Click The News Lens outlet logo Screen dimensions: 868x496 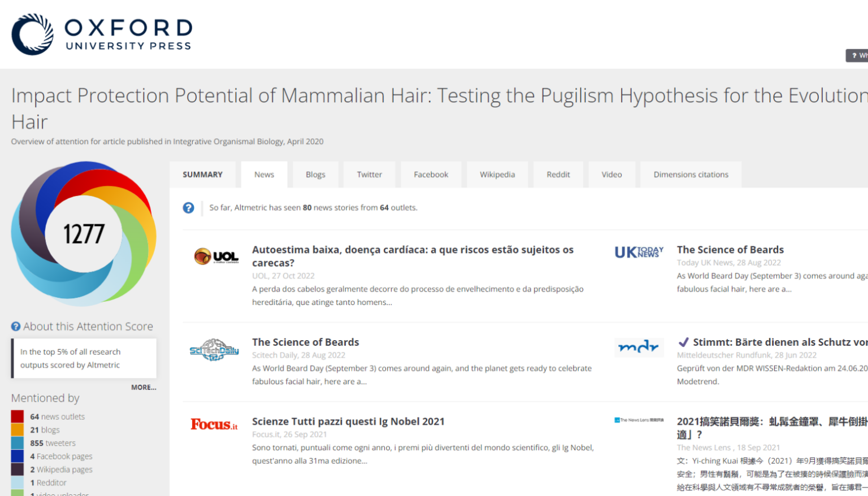pyautogui.click(x=639, y=420)
